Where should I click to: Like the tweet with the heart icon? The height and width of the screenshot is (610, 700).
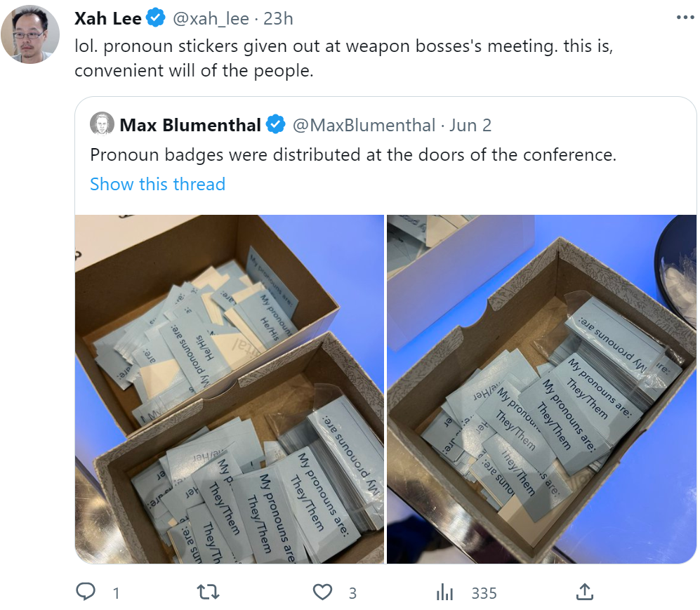pyautogui.click(x=322, y=592)
